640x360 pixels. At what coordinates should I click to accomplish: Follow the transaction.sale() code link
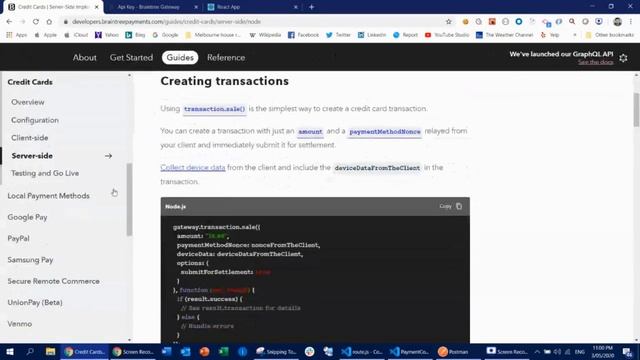point(214,109)
